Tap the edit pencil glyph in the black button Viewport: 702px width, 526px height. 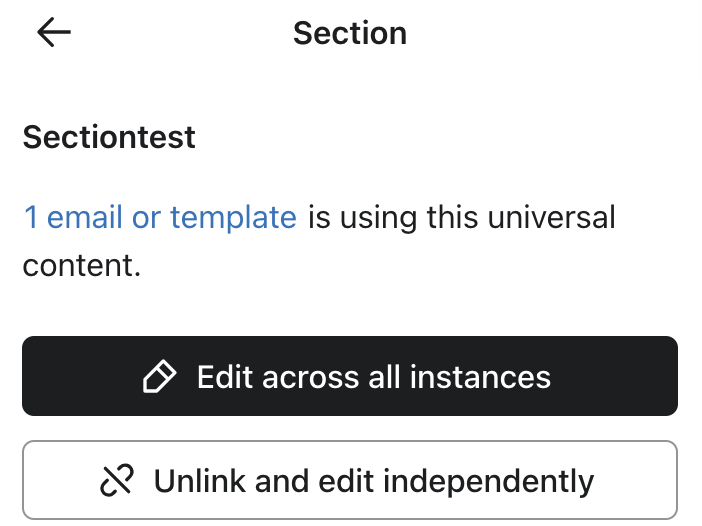pyautogui.click(x=160, y=376)
